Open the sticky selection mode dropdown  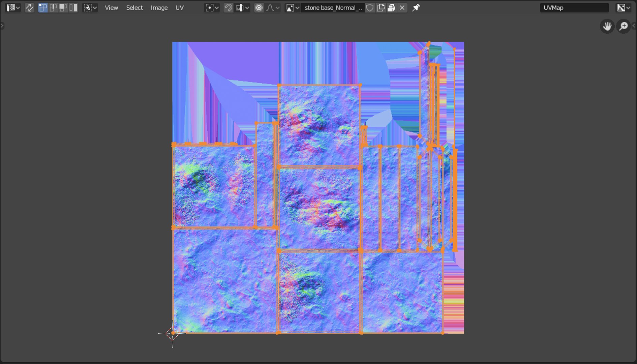tap(90, 7)
